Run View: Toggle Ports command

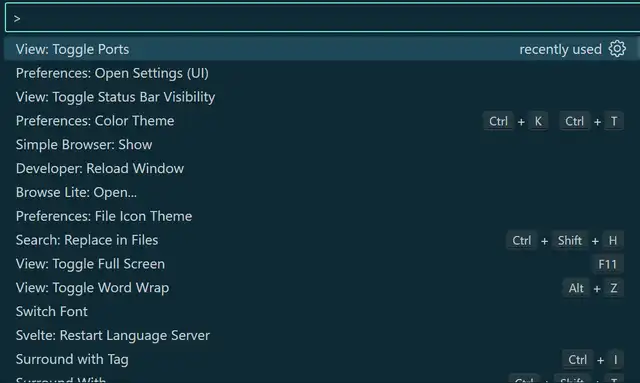[320, 49]
